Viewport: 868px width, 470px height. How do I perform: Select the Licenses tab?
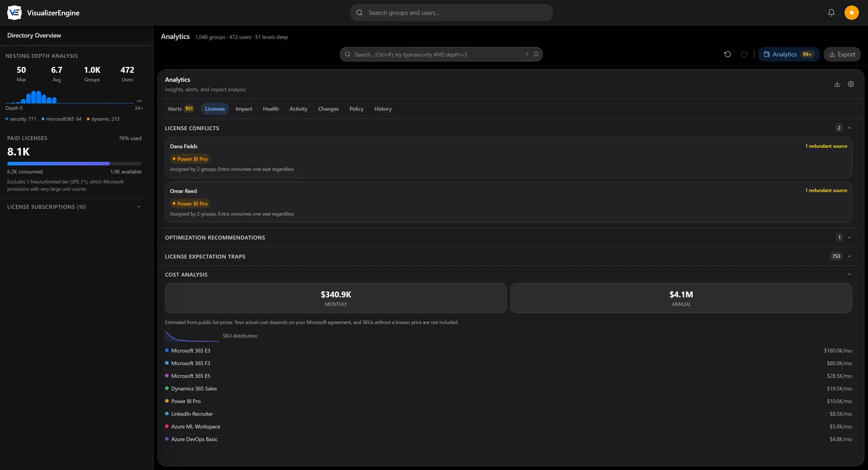(x=215, y=109)
